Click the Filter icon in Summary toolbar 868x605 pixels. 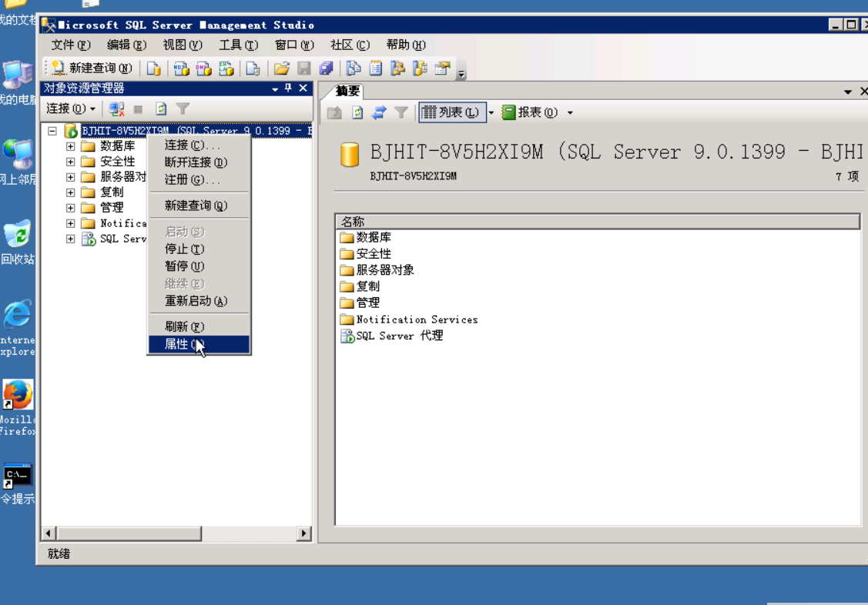coord(401,113)
